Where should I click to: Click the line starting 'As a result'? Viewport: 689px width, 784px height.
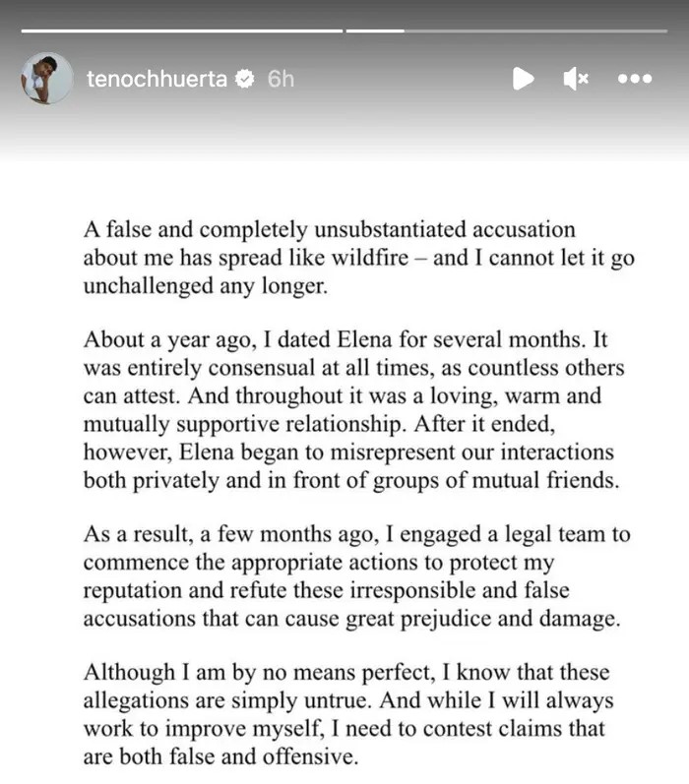[356, 536]
